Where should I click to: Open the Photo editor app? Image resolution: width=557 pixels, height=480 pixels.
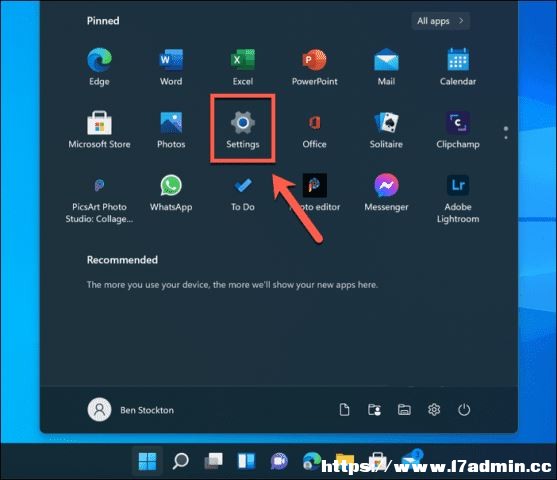coord(314,192)
